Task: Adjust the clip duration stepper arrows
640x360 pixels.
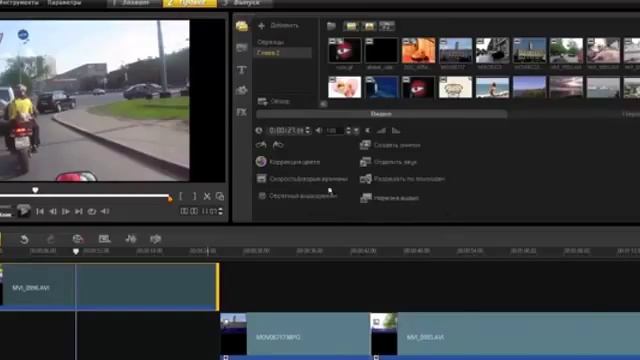Action: coord(308,131)
